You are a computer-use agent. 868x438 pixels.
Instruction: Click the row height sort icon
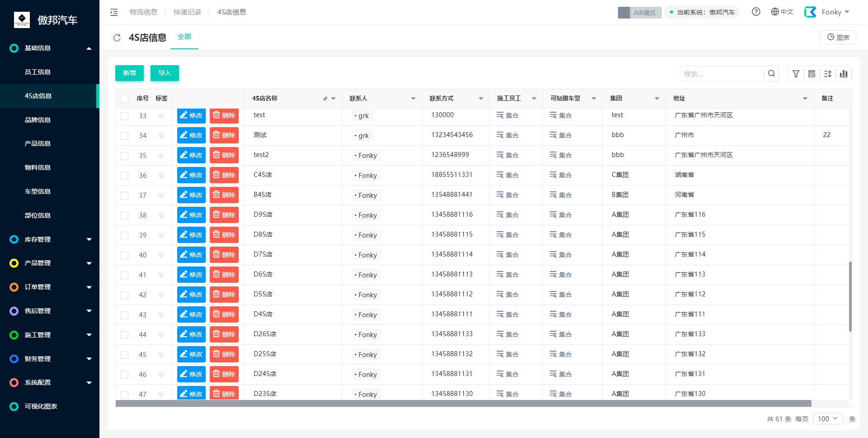[828, 74]
